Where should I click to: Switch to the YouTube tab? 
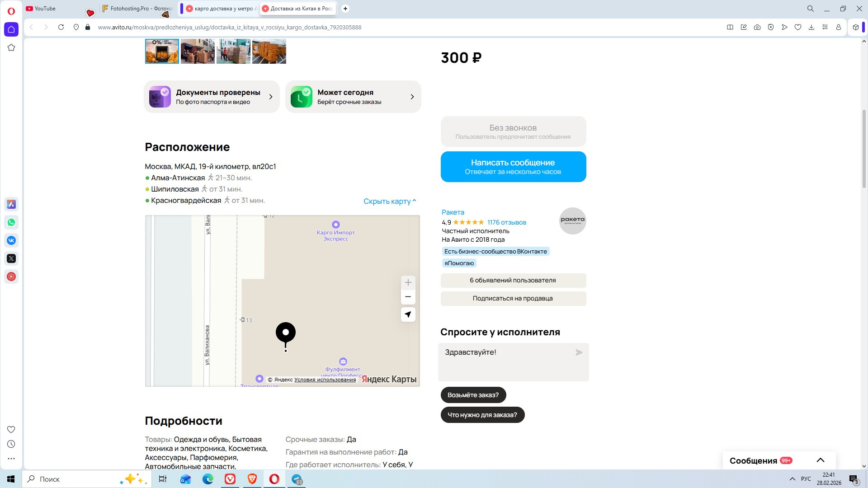(x=45, y=9)
